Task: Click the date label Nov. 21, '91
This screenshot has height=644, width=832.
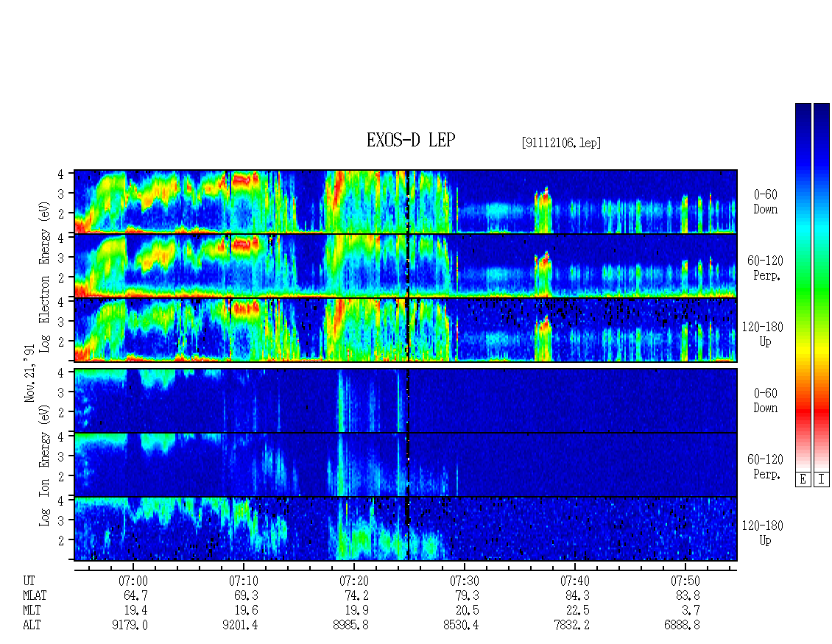Action: coord(29,373)
